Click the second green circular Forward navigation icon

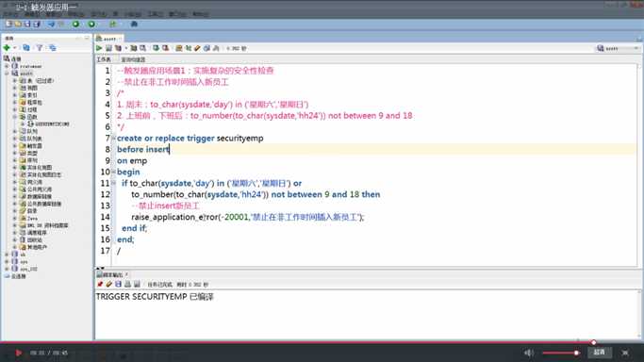[x=91, y=25]
